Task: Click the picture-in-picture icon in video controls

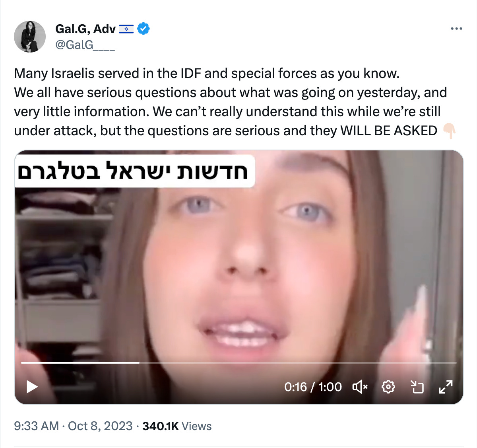Action: 417,387
